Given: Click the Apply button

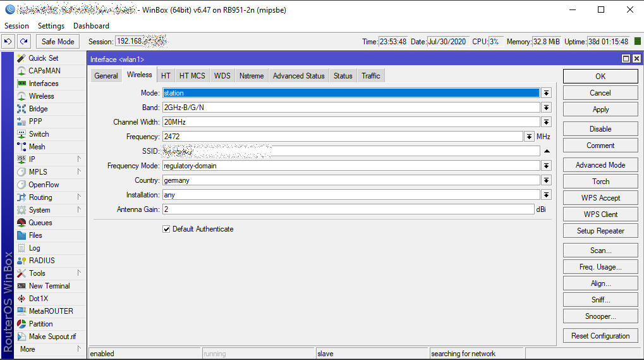Looking at the screenshot, I should [600, 109].
